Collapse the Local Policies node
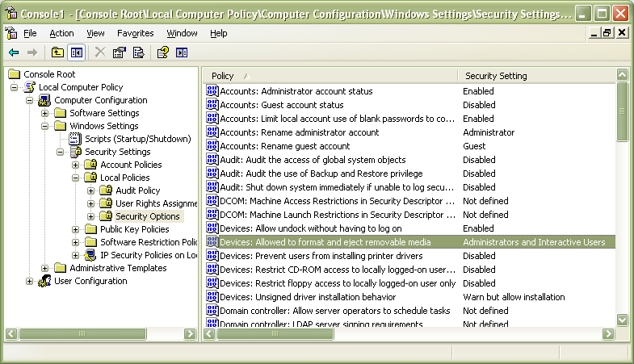Screen dimensions: 634x364 pos(76,178)
